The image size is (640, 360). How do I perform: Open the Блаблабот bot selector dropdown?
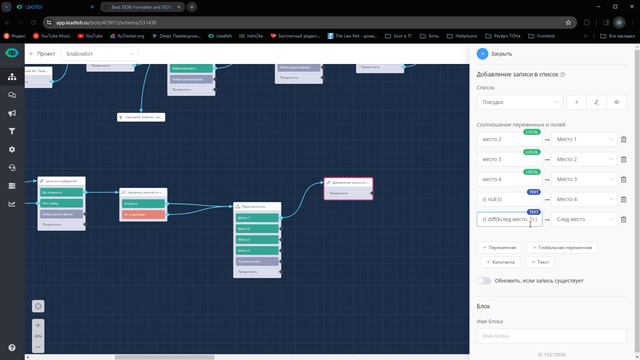(x=100, y=54)
